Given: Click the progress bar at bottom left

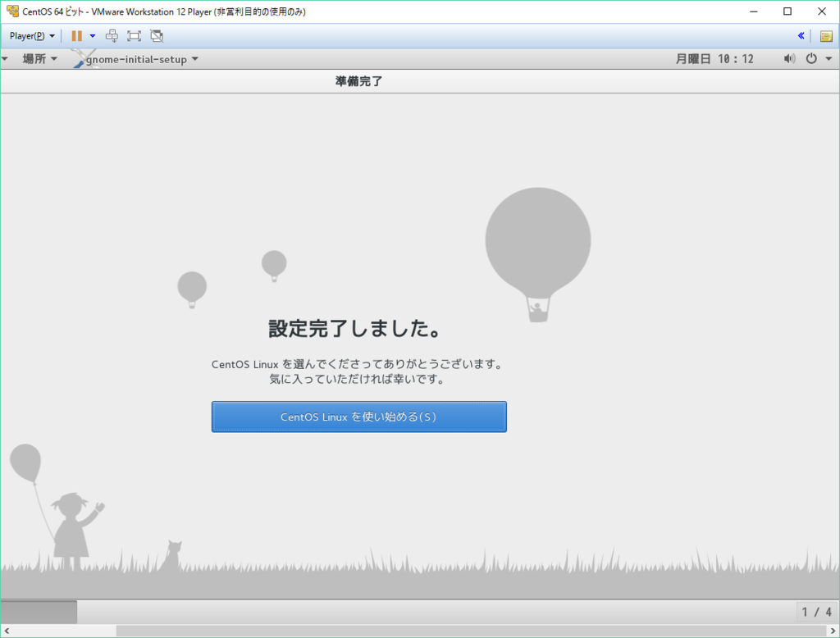Looking at the screenshot, I should click(x=39, y=611).
